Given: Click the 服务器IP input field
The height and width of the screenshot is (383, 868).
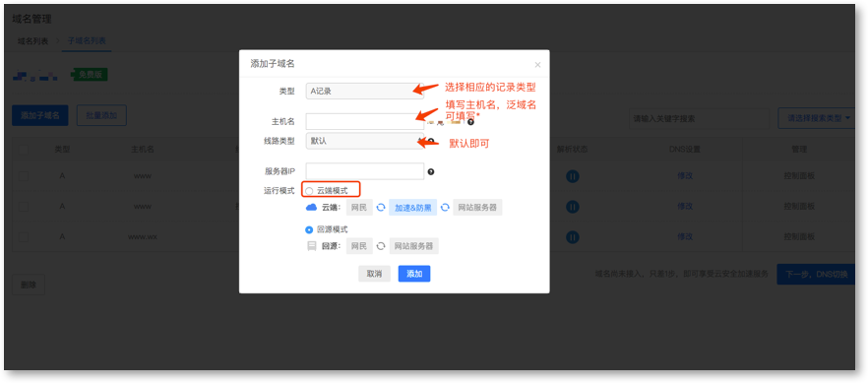Looking at the screenshot, I should point(365,171).
